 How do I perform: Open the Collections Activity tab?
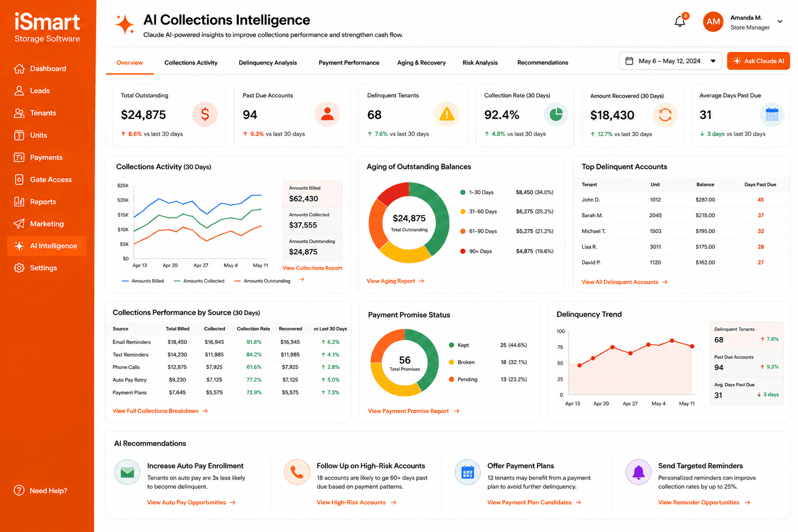pyautogui.click(x=191, y=63)
